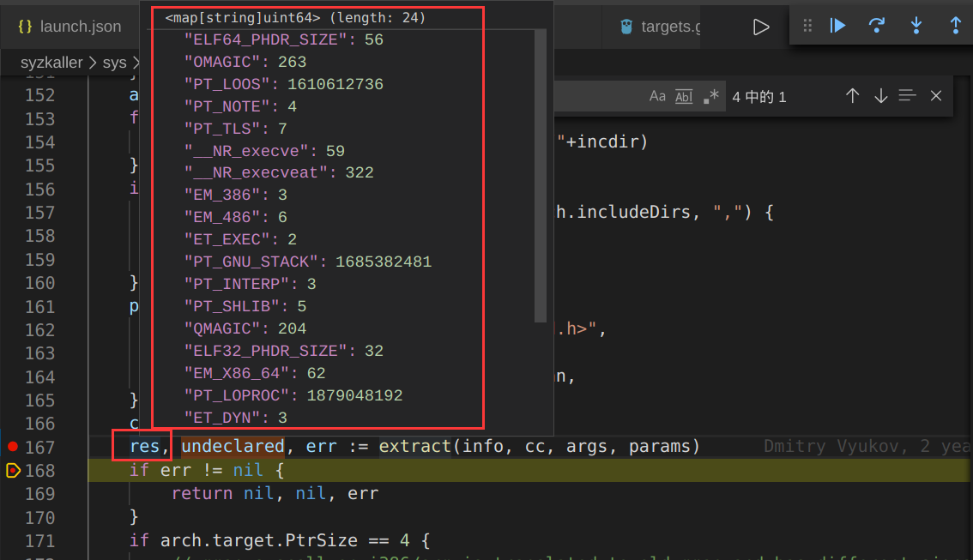Close the find widget

point(936,96)
